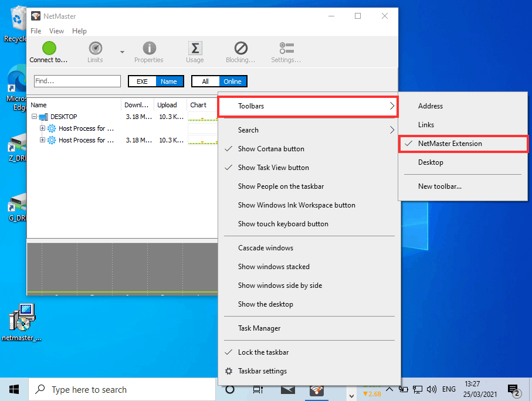532x401 pixels.
Task: Open the File menu in NetMaster
Action: pos(36,31)
